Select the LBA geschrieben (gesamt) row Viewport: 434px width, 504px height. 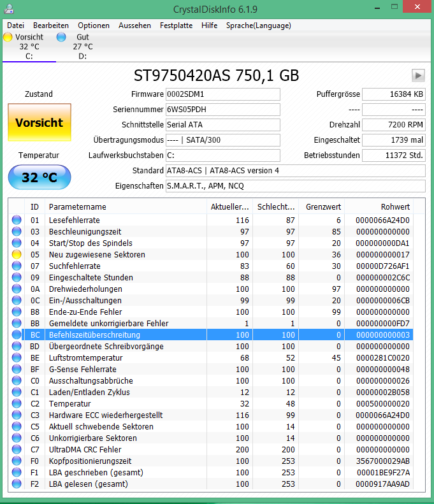click(212, 473)
